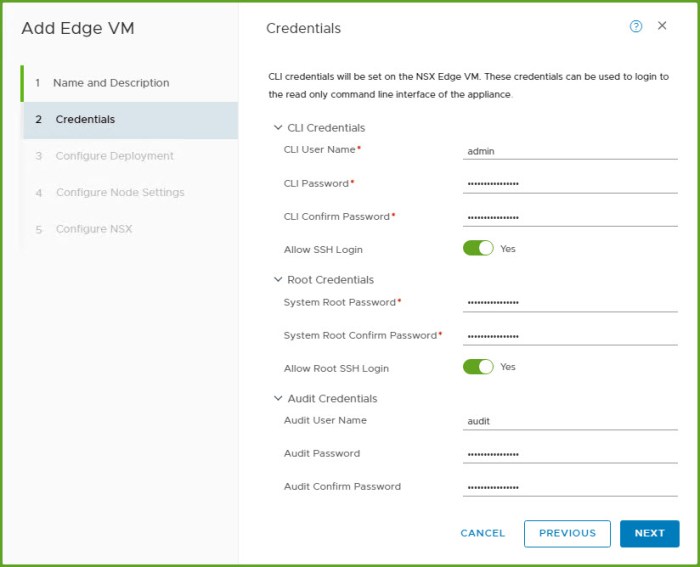Focus the Audit Confirm Password field

pos(570,487)
